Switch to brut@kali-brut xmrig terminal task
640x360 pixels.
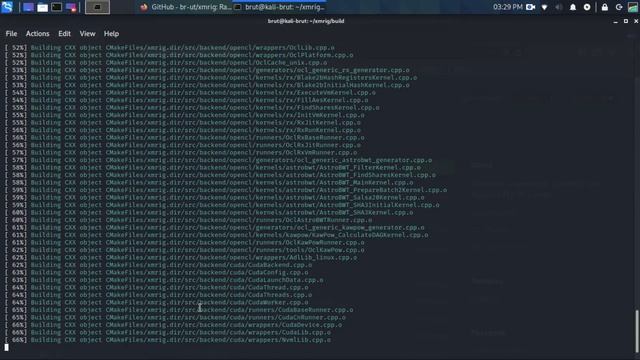tap(280, 7)
